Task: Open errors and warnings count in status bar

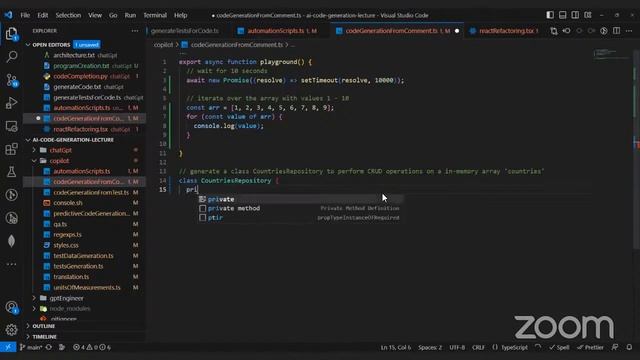Action: 92,347
